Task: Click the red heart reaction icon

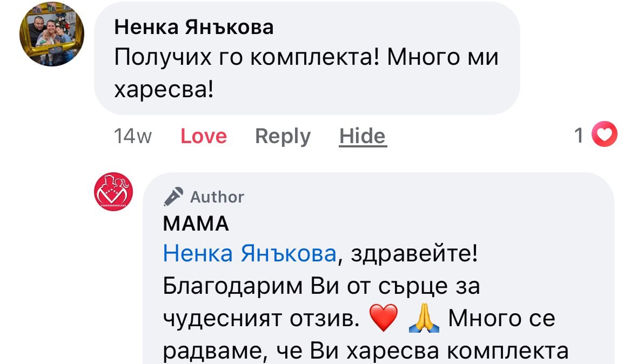Action: pyautogui.click(x=604, y=135)
